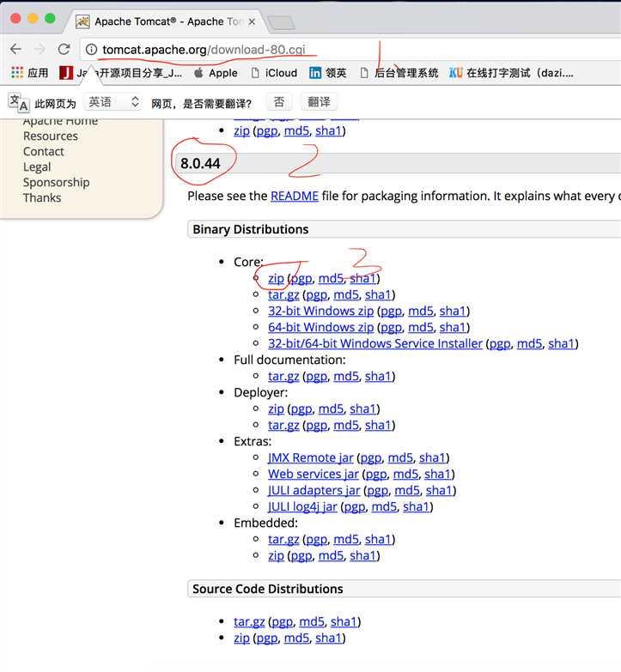Screen dimensions: 621x672
Task: Download 32-bit Windows zip
Action: tap(320, 312)
